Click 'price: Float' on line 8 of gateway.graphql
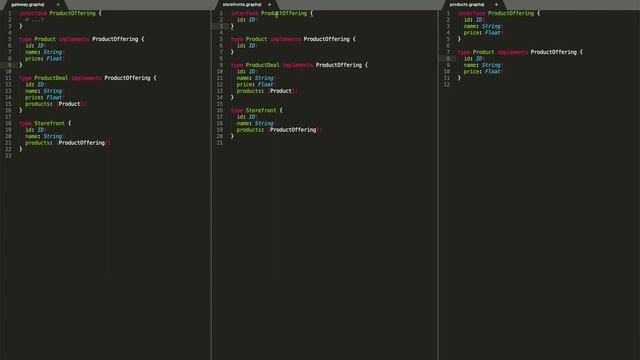This screenshot has height=360, width=640. coord(44,59)
